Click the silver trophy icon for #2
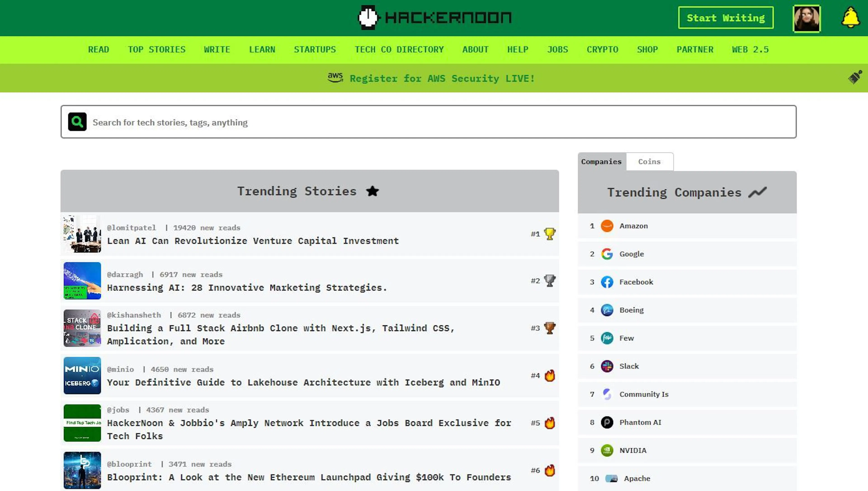Viewport: 868px width, 491px height. (x=550, y=281)
